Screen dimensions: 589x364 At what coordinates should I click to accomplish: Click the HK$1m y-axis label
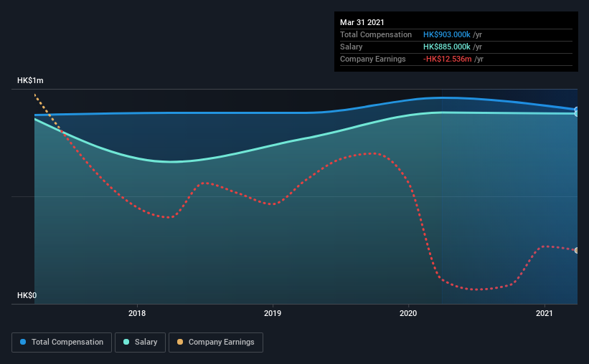tap(30, 81)
